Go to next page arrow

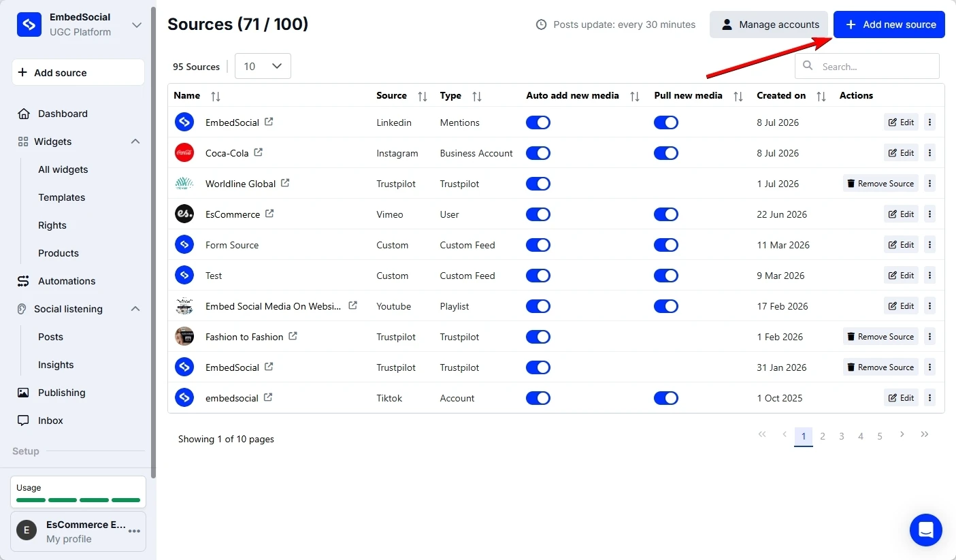[x=902, y=434]
